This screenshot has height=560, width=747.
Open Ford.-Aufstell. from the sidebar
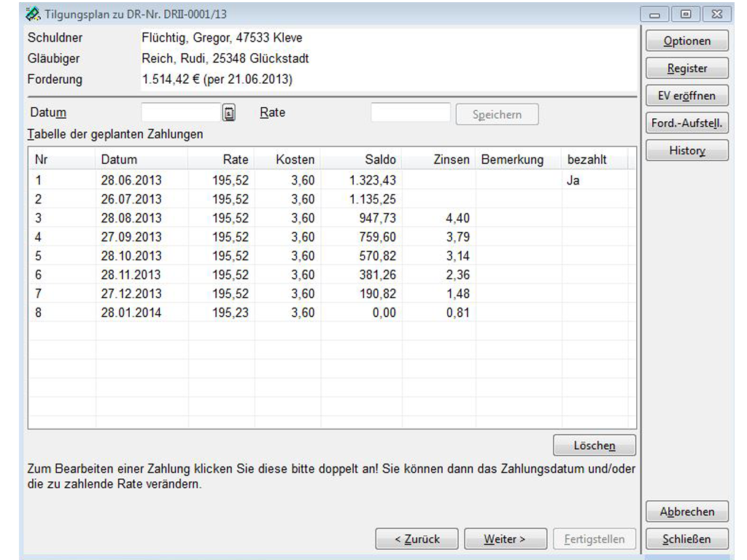[x=686, y=123]
